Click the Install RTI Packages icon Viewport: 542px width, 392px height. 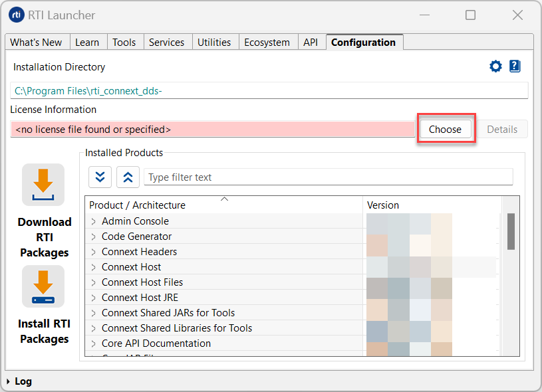(43, 286)
